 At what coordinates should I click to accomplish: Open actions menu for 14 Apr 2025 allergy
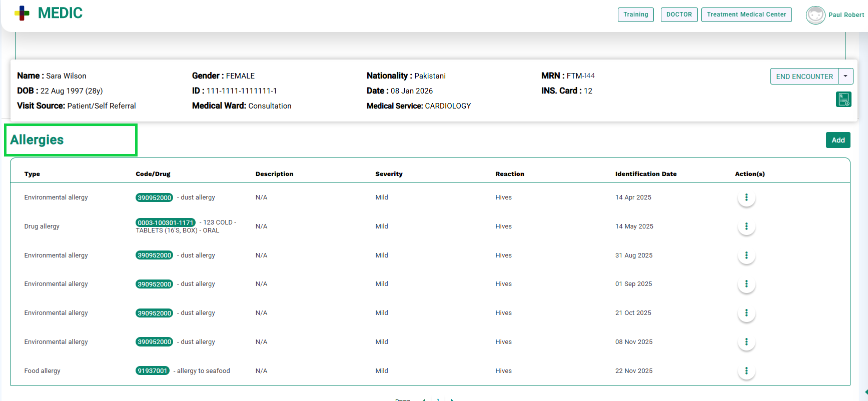746,197
